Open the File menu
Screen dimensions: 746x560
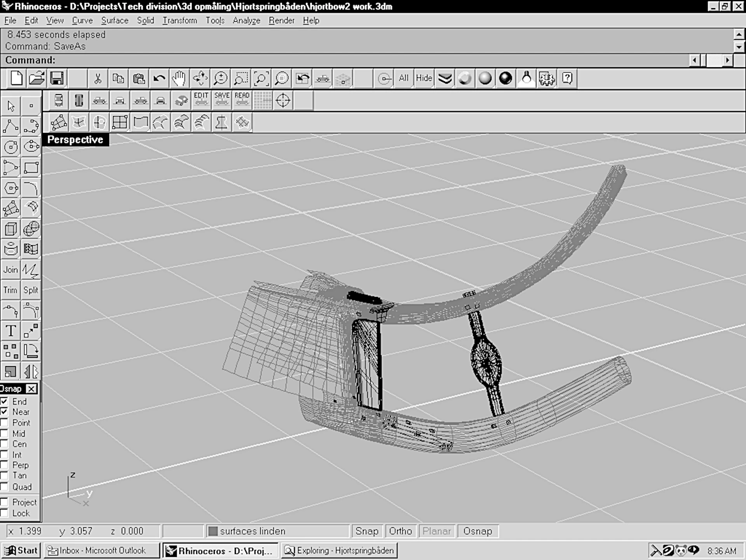(x=10, y=21)
